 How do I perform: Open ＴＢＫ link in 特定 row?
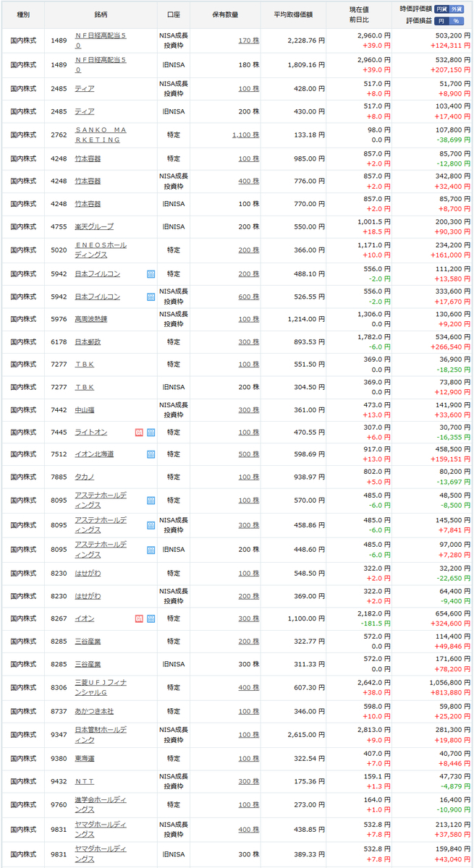85,364
